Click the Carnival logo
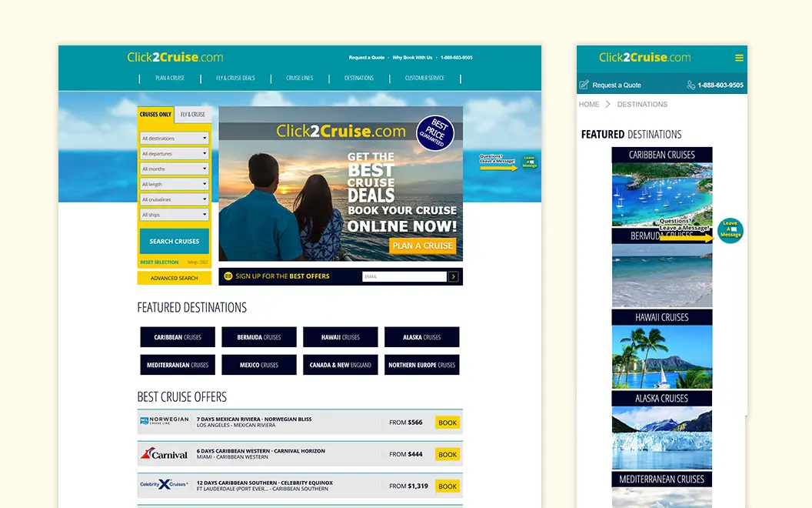The image size is (812, 508). [x=164, y=453]
